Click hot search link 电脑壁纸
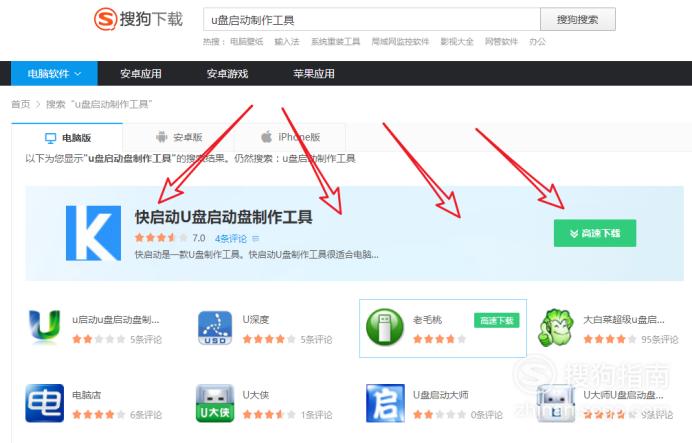 click(x=246, y=42)
